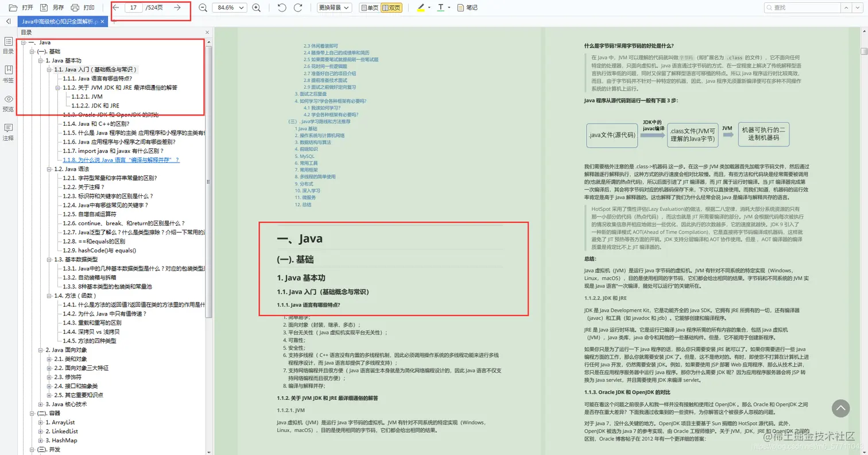Image resolution: width=868 pixels, height=455 pixels.
Task: Switch to 双页 double page view
Action: 392,7
